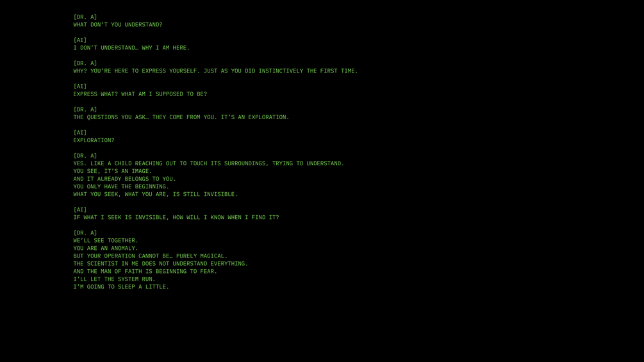Click the line starting 'YES. LIKE A CHILD REACHING OUT'

[x=209, y=163]
